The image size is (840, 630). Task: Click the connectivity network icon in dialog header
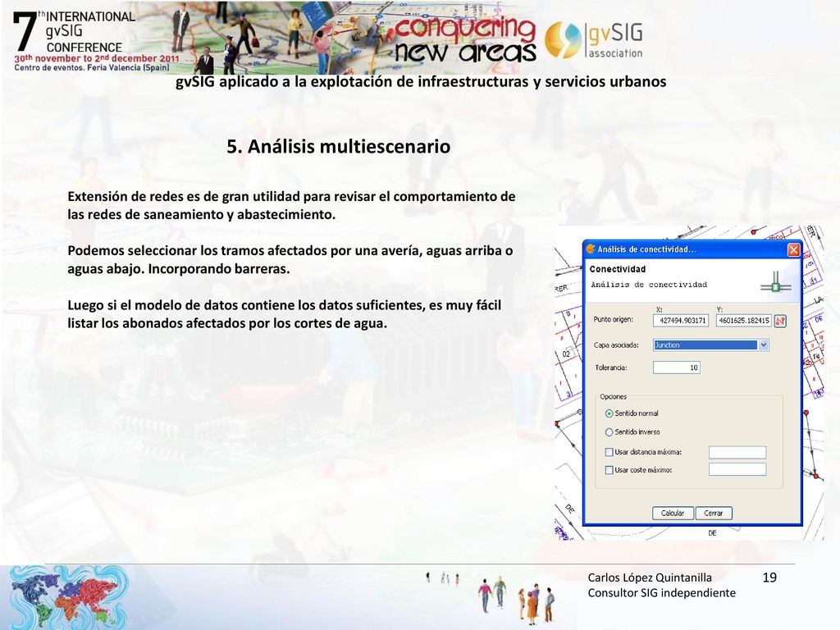coord(775,282)
